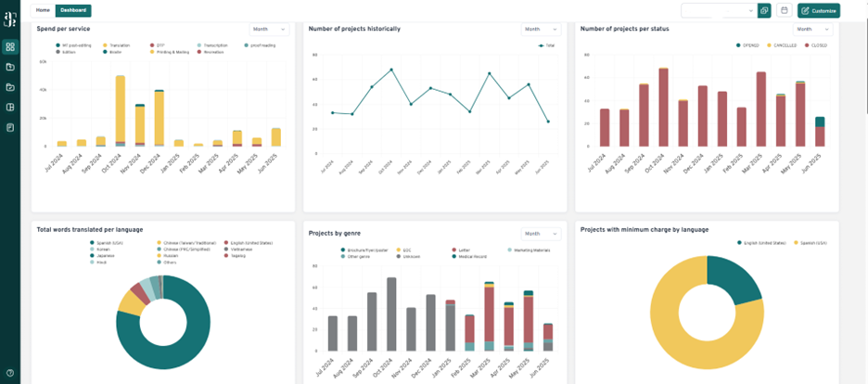Expand the empty dropdown in top bar
This screenshot has height=384, width=868.
coord(719,10)
